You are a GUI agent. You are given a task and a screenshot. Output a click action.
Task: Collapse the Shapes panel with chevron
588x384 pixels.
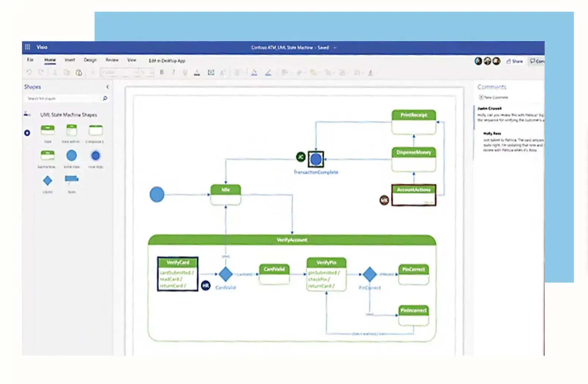tap(108, 87)
